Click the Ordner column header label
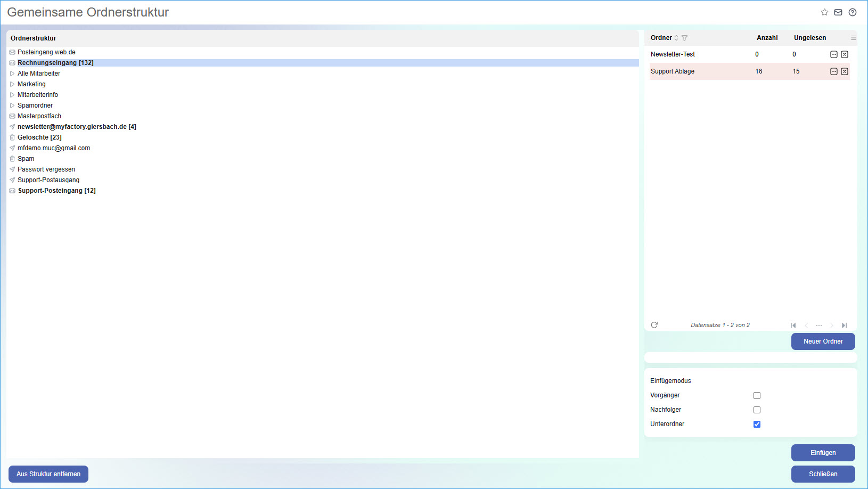Screen dimensions: 868x489 (661, 38)
